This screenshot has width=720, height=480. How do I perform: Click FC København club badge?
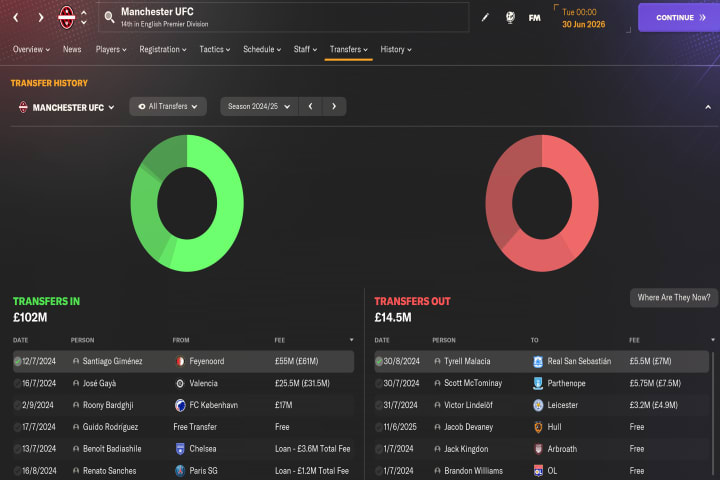180,405
